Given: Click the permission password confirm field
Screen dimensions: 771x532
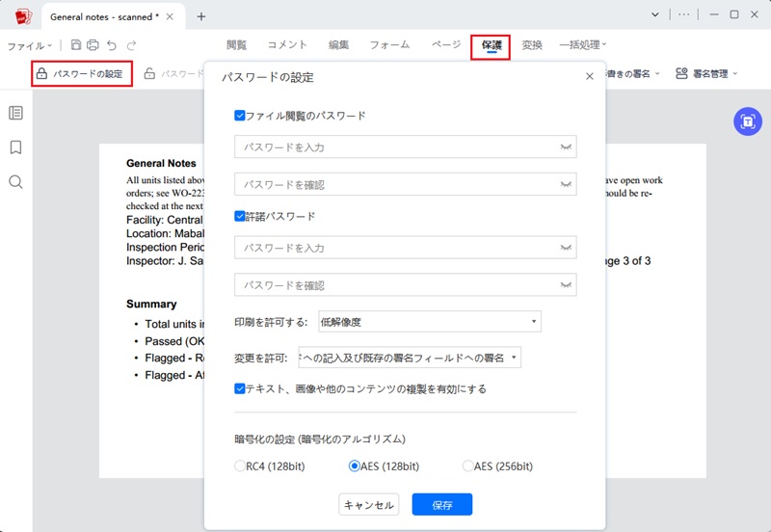Looking at the screenshot, I should coord(405,285).
